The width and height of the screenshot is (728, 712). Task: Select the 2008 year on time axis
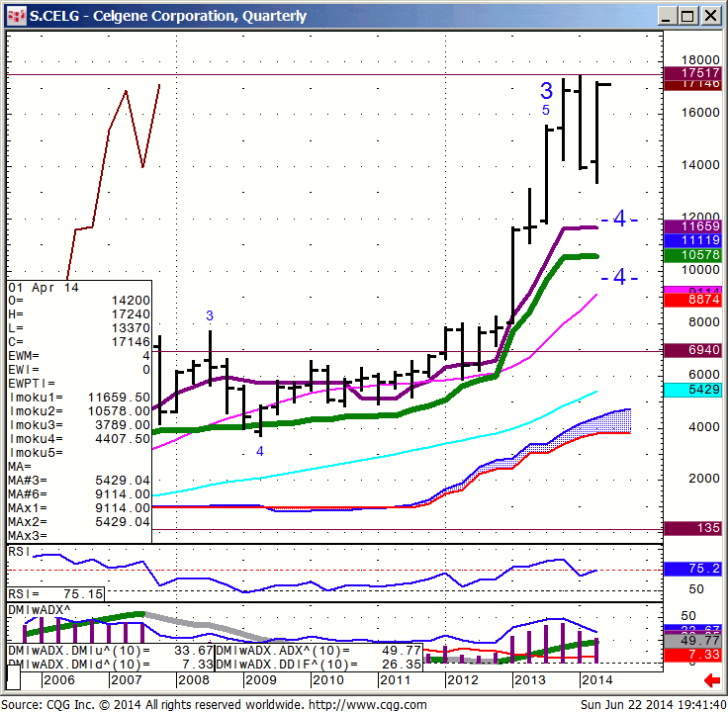tap(194, 680)
